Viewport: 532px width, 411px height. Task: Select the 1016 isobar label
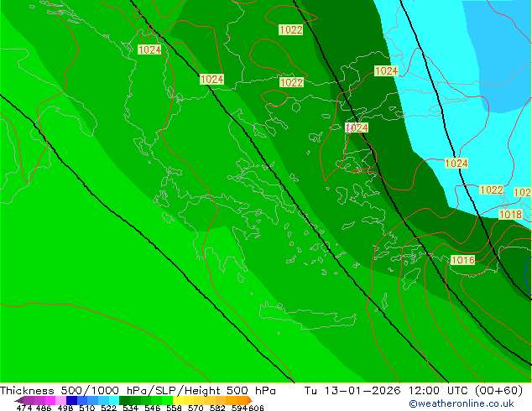pos(463,260)
